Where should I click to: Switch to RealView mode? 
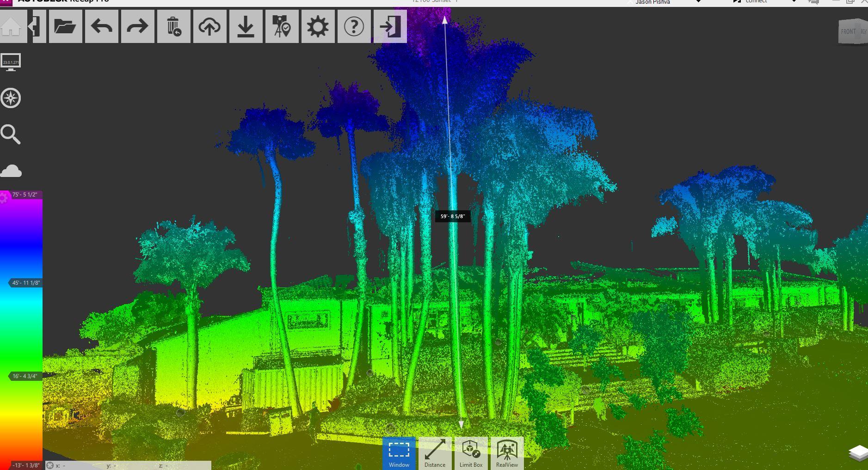(507, 453)
